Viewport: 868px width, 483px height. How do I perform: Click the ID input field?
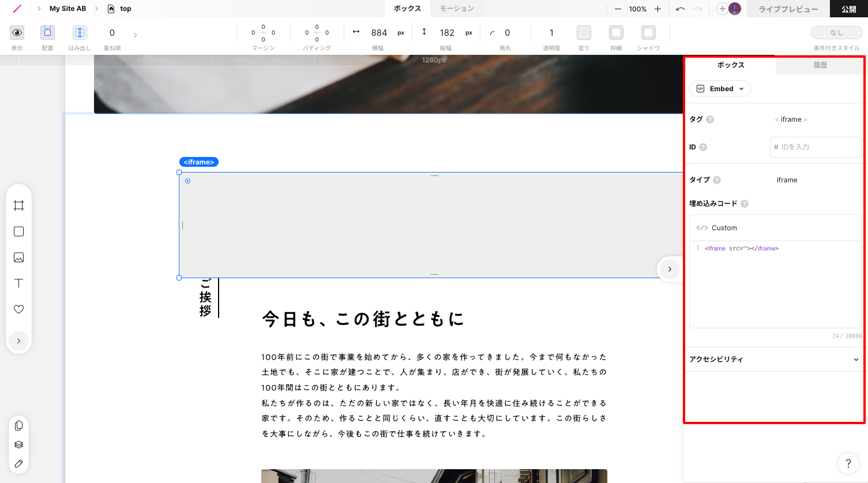[x=816, y=147]
